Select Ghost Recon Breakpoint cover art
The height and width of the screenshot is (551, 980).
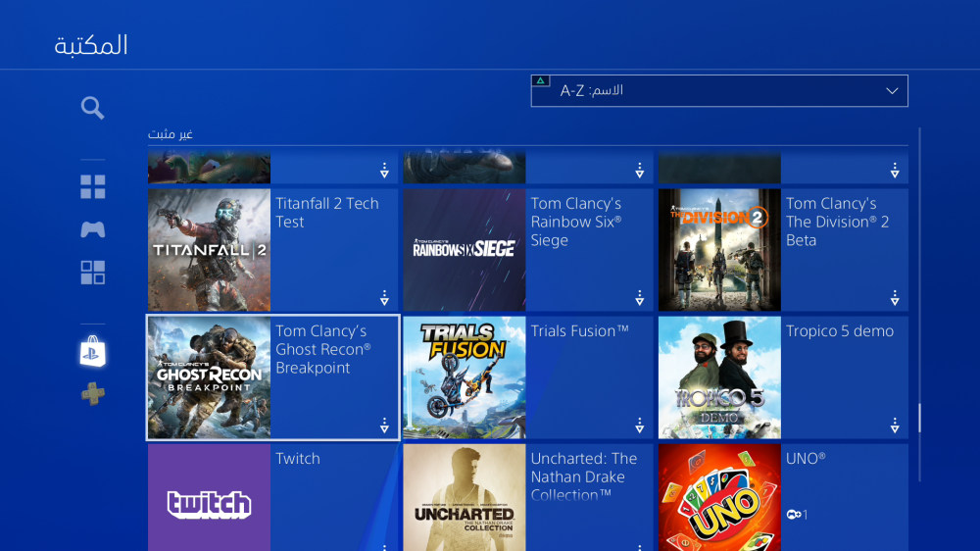pos(210,377)
